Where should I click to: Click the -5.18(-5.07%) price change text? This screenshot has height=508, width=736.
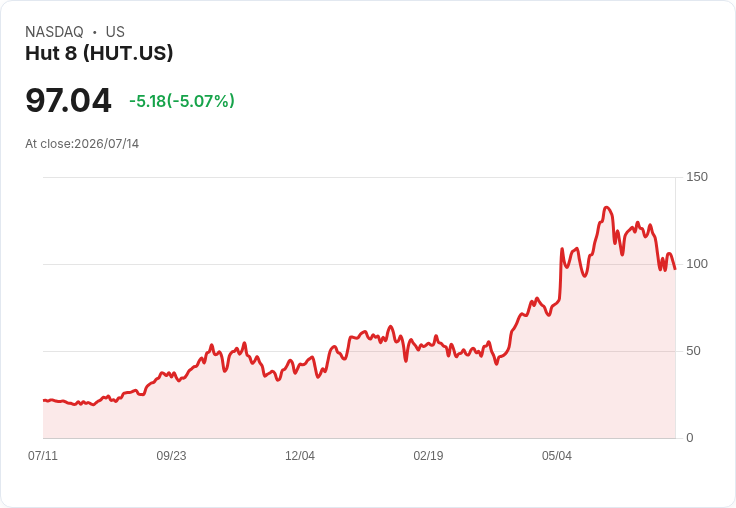pos(182,101)
